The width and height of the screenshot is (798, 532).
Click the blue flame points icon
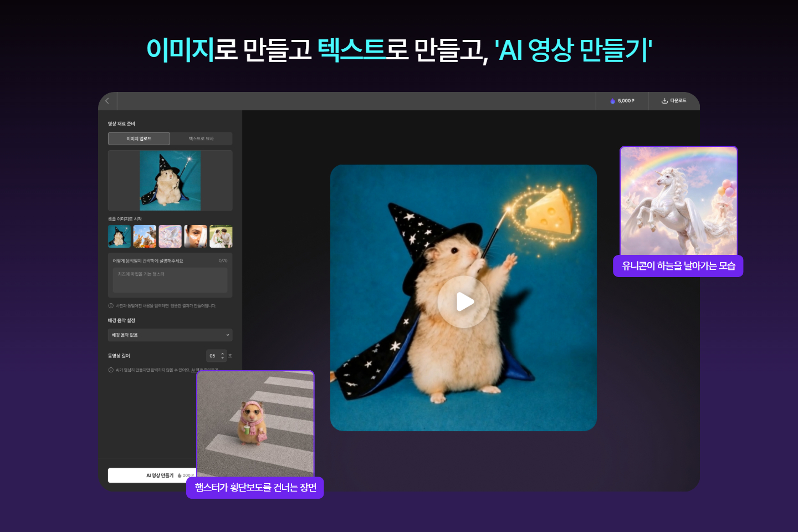pyautogui.click(x=612, y=101)
